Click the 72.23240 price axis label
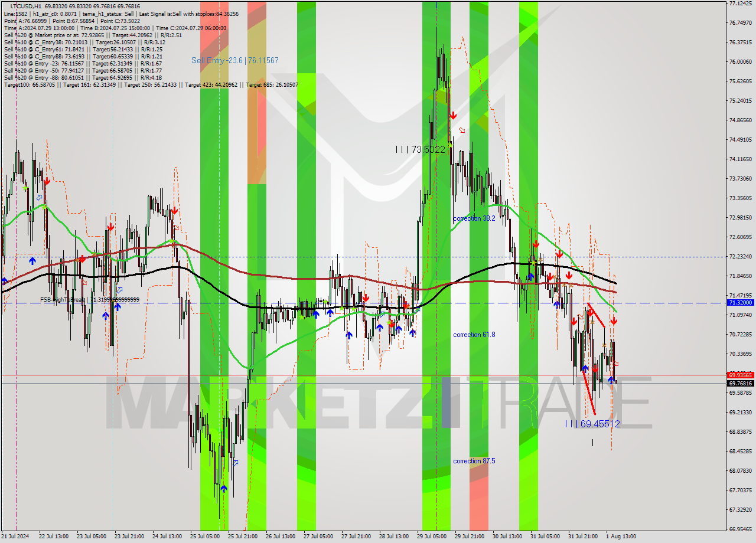The image size is (756, 543). (x=740, y=256)
